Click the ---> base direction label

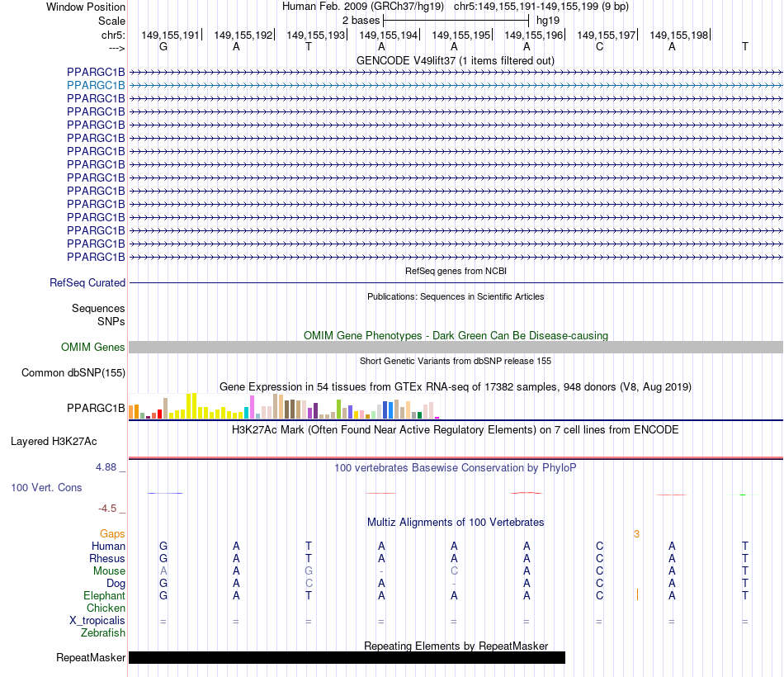(116, 48)
